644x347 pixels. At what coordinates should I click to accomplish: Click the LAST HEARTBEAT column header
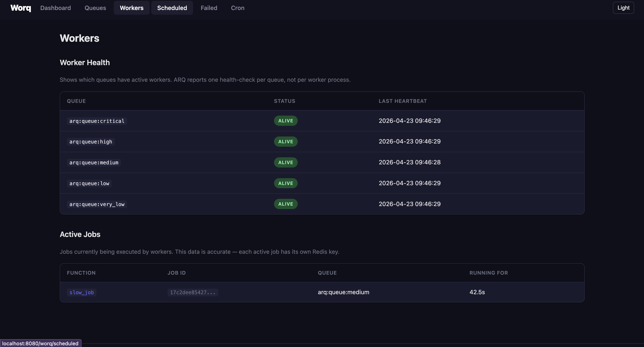tap(403, 101)
